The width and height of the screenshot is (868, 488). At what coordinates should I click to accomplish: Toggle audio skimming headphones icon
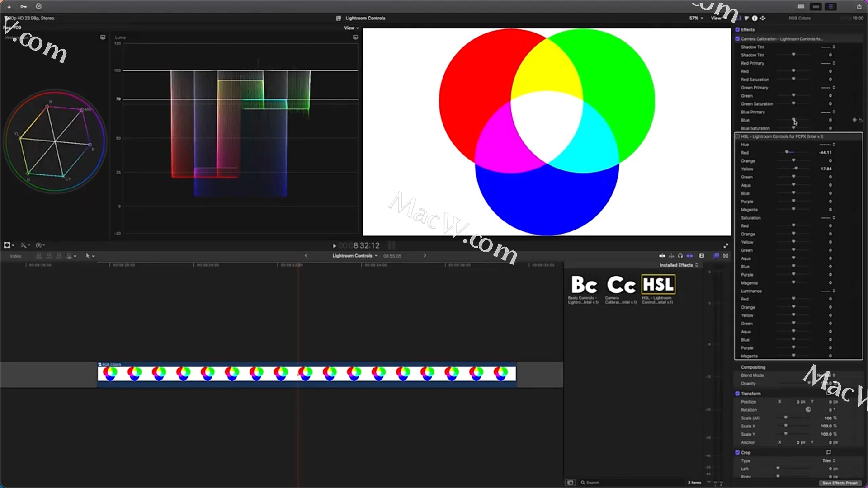point(680,256)
